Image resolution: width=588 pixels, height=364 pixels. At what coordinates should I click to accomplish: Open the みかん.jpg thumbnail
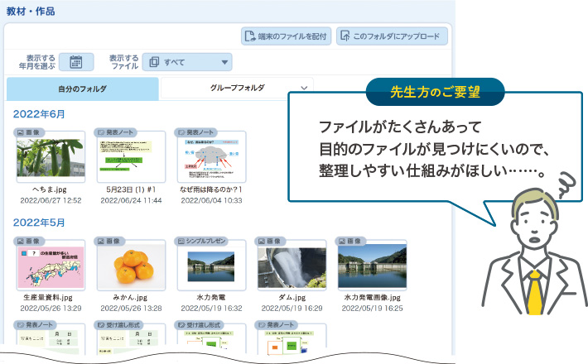(x=131, y=266)
